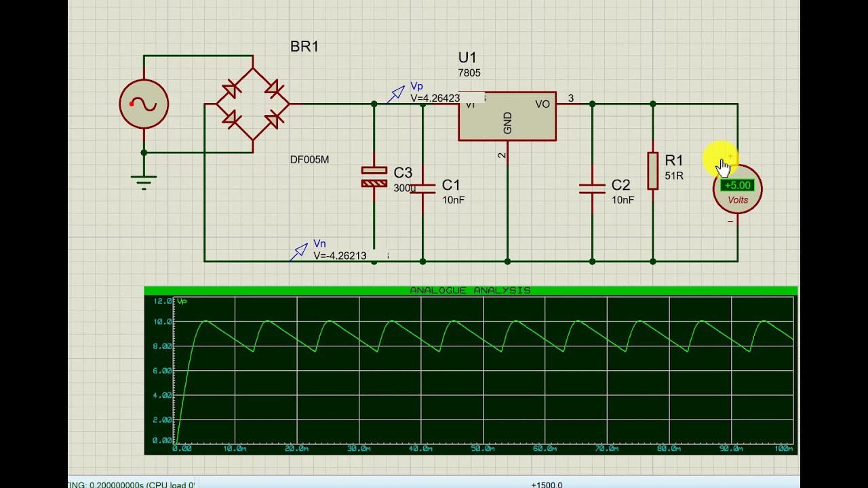This screenshot has width=868, height=488.
Task: Select the Vp voltage probe arrow
Action: click(396, 94)
